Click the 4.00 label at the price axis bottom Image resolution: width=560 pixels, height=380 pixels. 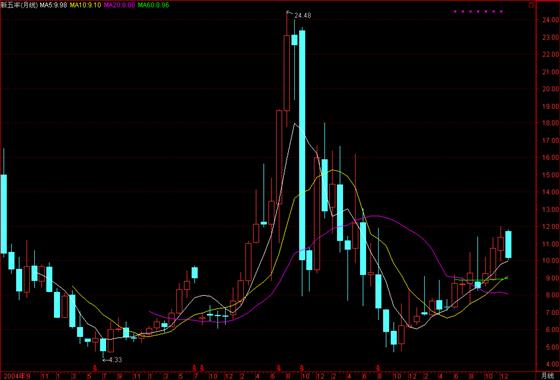pyautogui.click(x=551, y=364)
